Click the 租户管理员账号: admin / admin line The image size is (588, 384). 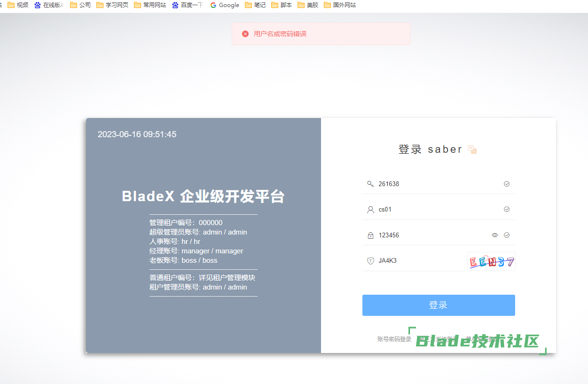pos(198,287)
